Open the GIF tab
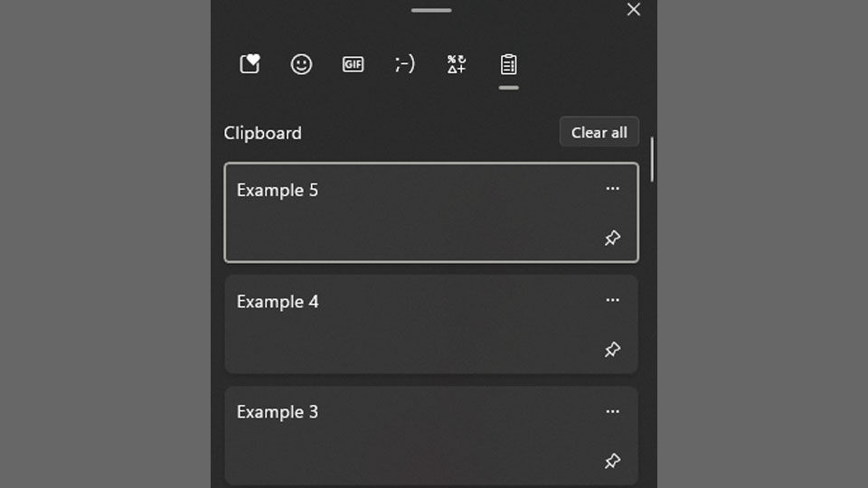Viewport: 868px width, 488px height. point(354,64)
